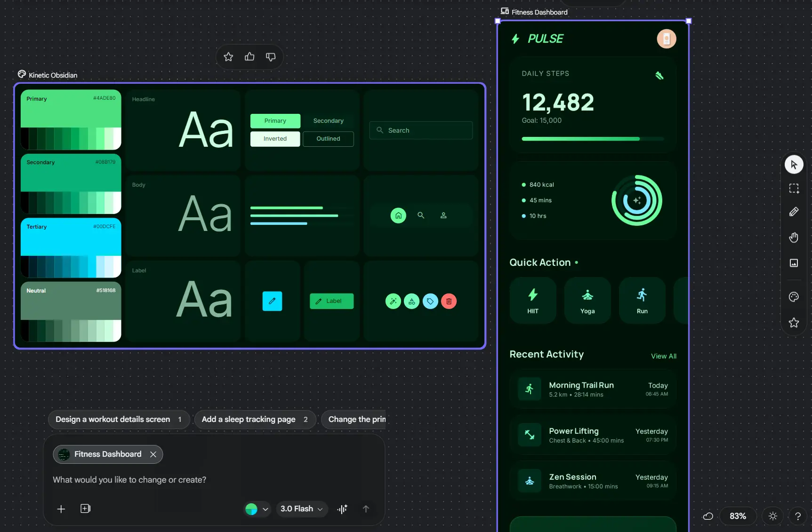Open the 83% zoom level menu
Viewport: 812px width, 532px height.
[x=737, y=516]
